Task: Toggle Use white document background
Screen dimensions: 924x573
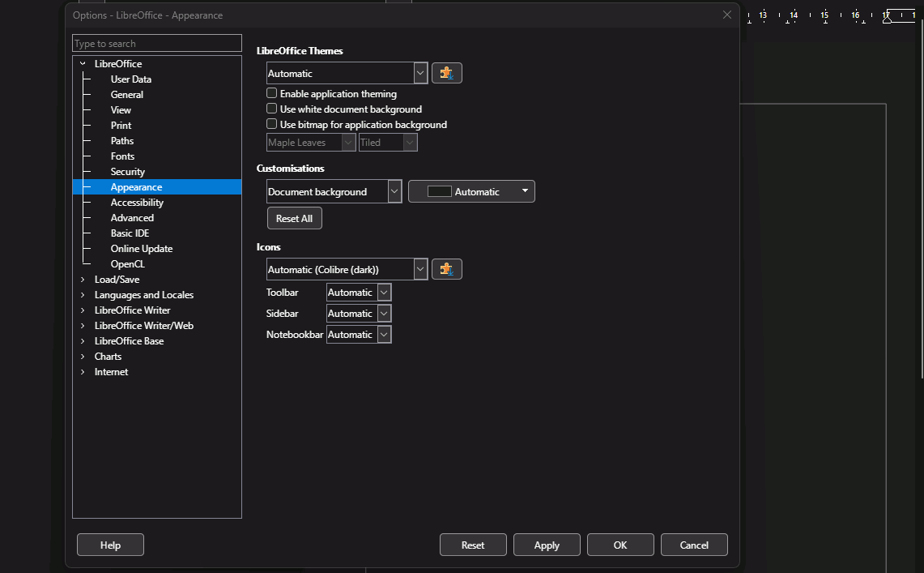Action: tap(272, 109)
